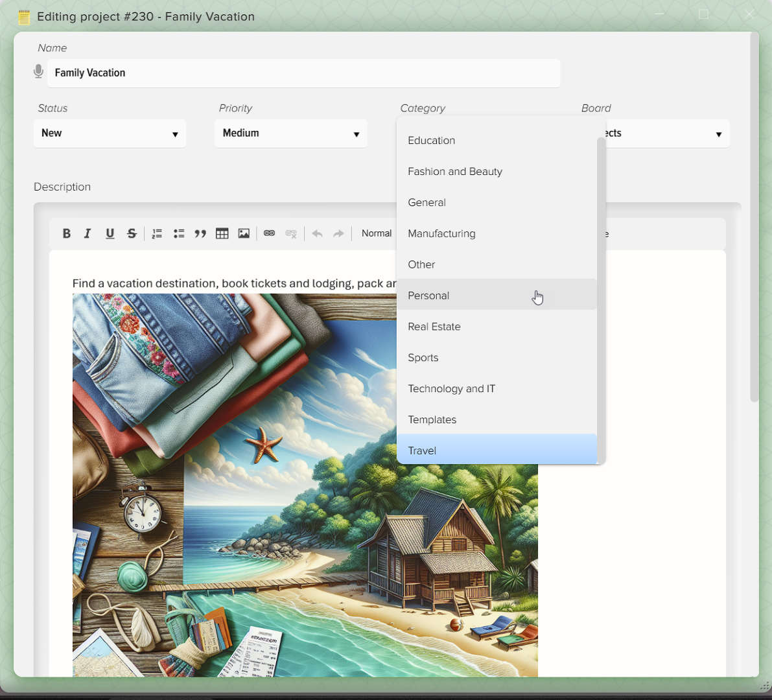
Task: Insert a bulleted list
Action: (179, 233)
